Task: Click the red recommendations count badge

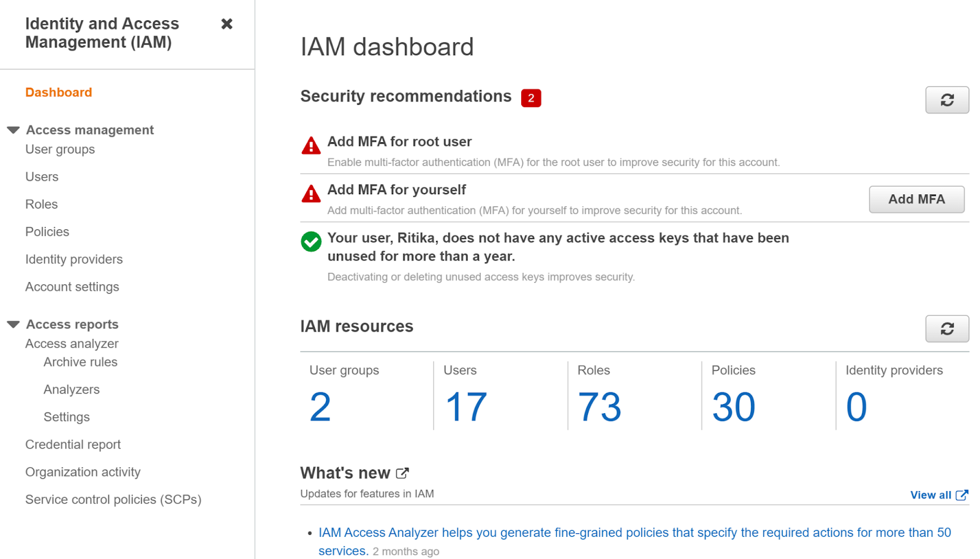Action: [x=530, y=98]
